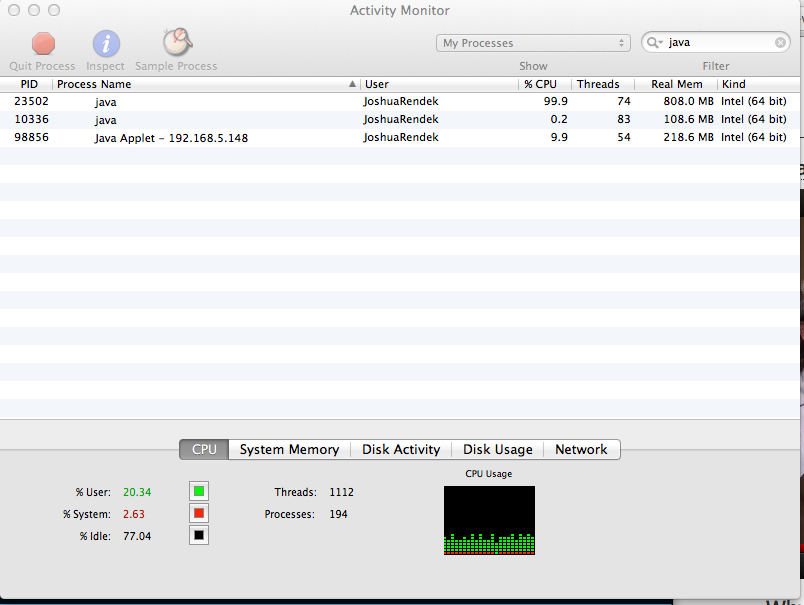Click the 77.04 % Idle value
Image resolution: width=804 pixels, height=605 pixels.
coord(137,536)
